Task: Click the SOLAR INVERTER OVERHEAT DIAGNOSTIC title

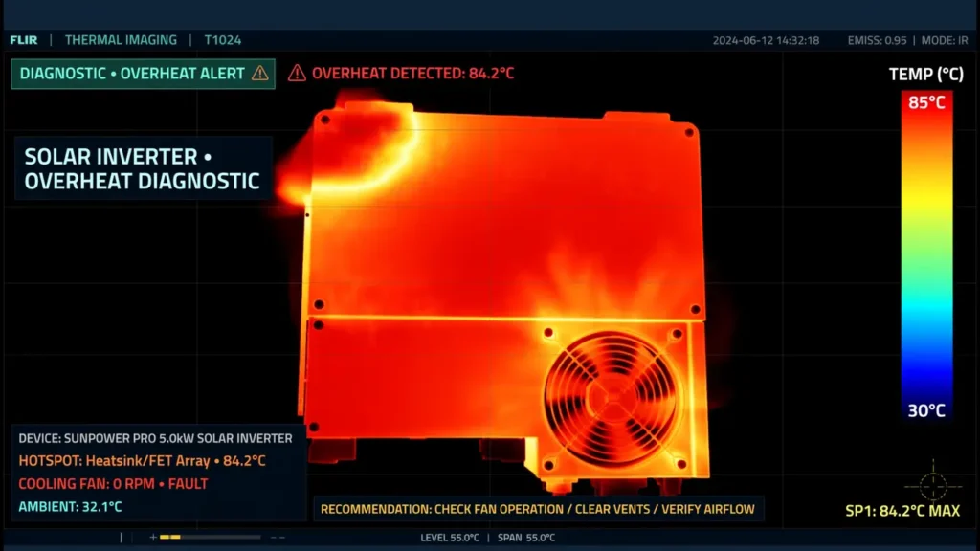Action: [x=144, y=168]
